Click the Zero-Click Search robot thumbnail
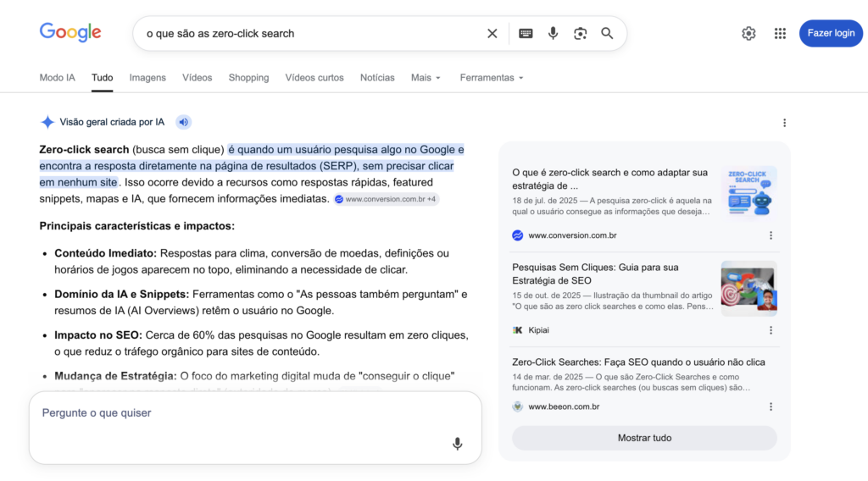Screen dimensions: 868x481 (749, 194)
